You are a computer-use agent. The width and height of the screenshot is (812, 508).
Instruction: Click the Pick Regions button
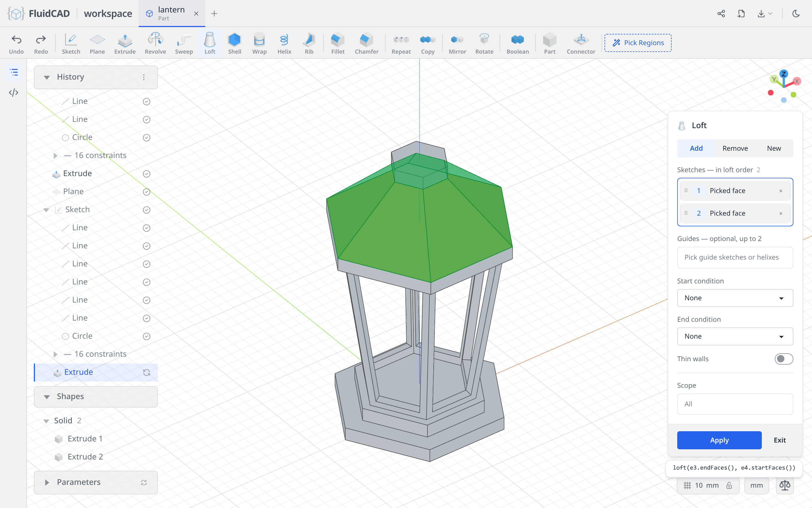tap(638, 43)
